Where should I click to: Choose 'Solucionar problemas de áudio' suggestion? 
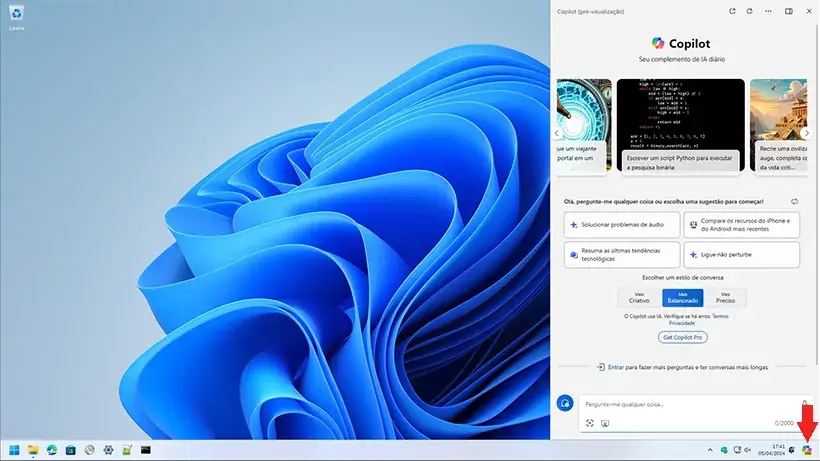click(622, 225)
